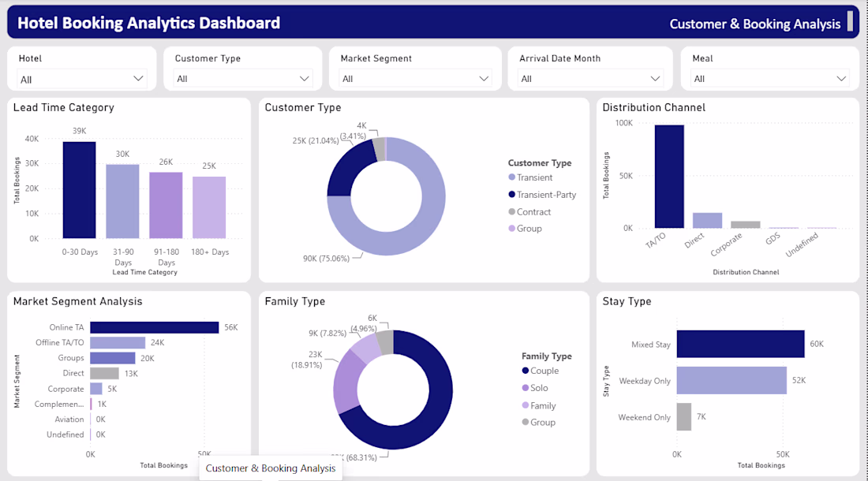Expand the Arrival Date Month dropdown

(590, 79)
